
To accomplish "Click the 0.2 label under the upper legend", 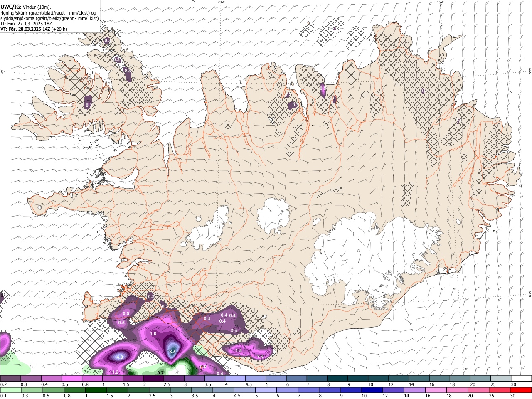I will click(3, 384).
